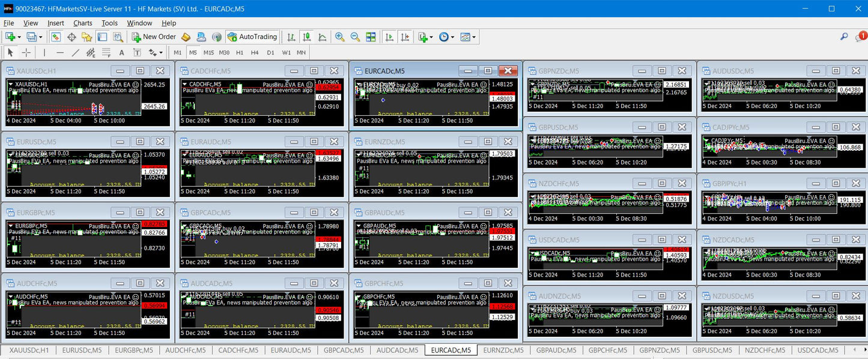The height and width of the screenshot is (359, 868).
Task: Click the zoom out magnifier icon
Action: (x=355, y=37)
